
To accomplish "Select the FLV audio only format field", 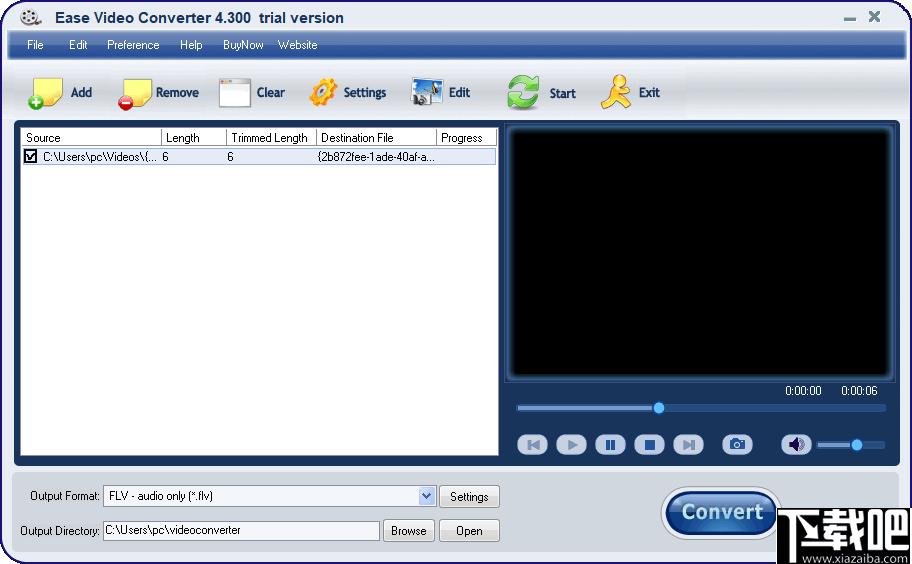I will pyautogui.click(x=269, y=496).
